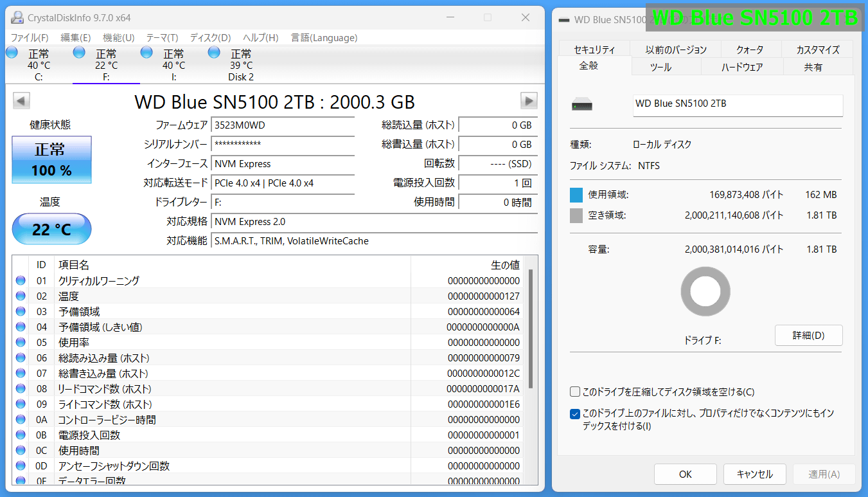
Task: Click the ID column header
Action: point(42,264)
